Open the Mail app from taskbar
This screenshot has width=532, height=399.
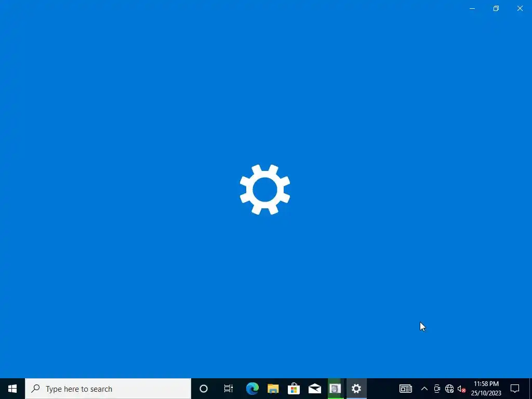tap(314, 389)
